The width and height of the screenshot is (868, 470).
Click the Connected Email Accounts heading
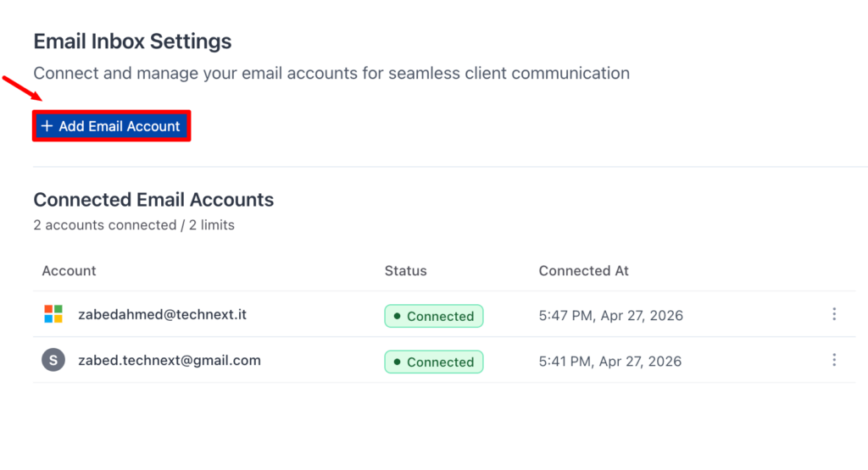[x=153, y=200]
